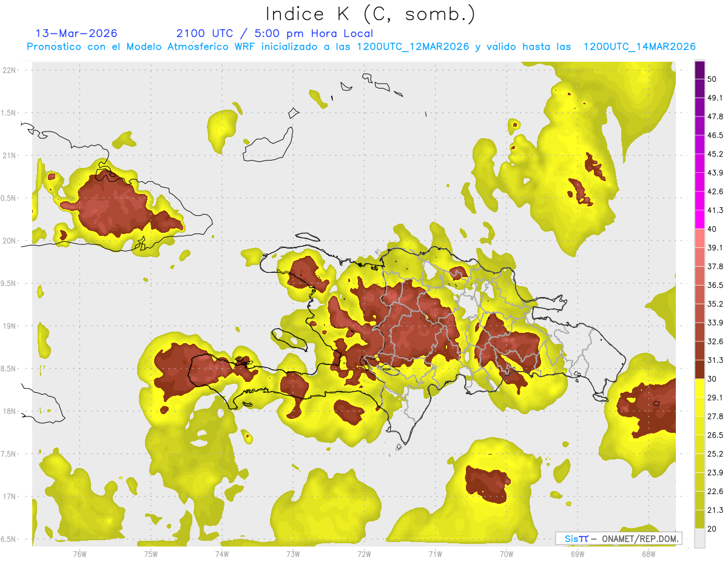
Task: Click the legend value "27.8"
Action: coord(715,416)
